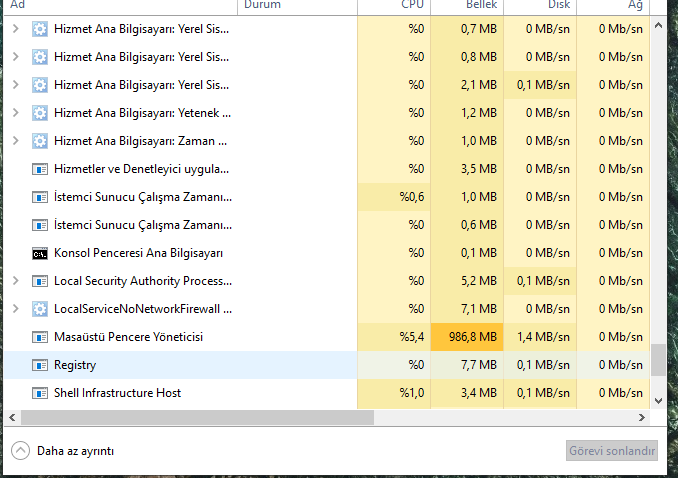Screen dimensions: 678x478
Task: Click the 0,8 MB memory cell
Action: [x=467, y=57]
